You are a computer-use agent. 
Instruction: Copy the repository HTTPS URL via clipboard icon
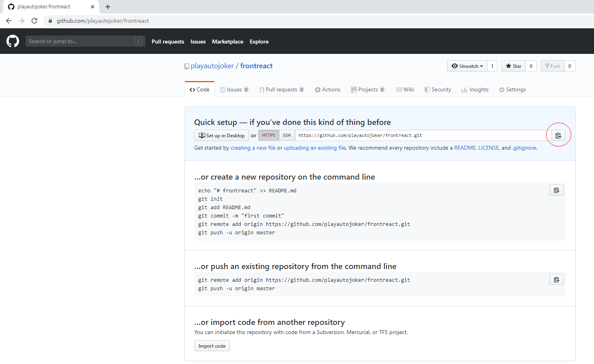[558, 135]
